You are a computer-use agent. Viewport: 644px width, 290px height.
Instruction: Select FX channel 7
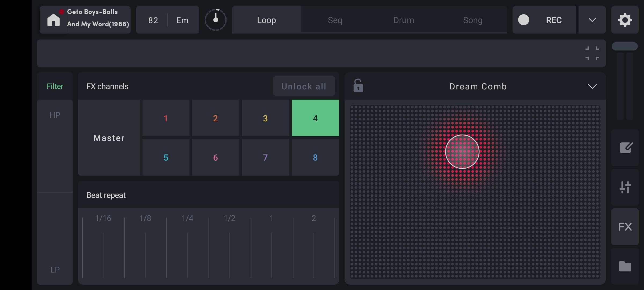[265, 157]
